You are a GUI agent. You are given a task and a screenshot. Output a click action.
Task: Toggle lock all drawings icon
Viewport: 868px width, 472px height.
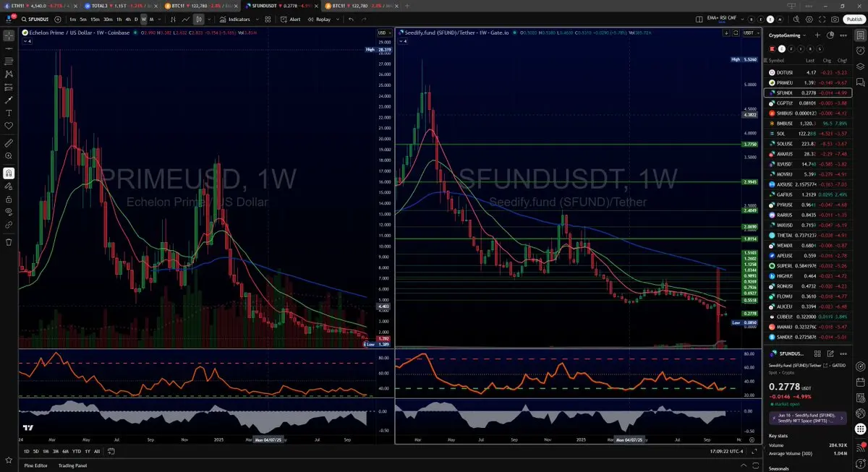tap(9, 199)
